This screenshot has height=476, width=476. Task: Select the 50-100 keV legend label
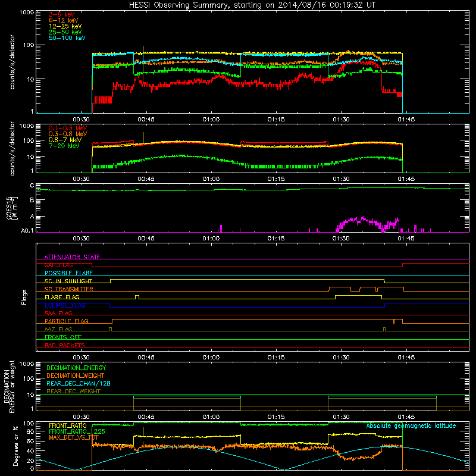click(x=67, y=38)
